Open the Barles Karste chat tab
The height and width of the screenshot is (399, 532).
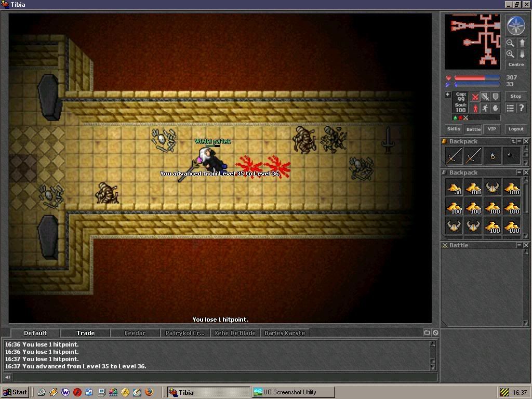[x=285, y=333]
